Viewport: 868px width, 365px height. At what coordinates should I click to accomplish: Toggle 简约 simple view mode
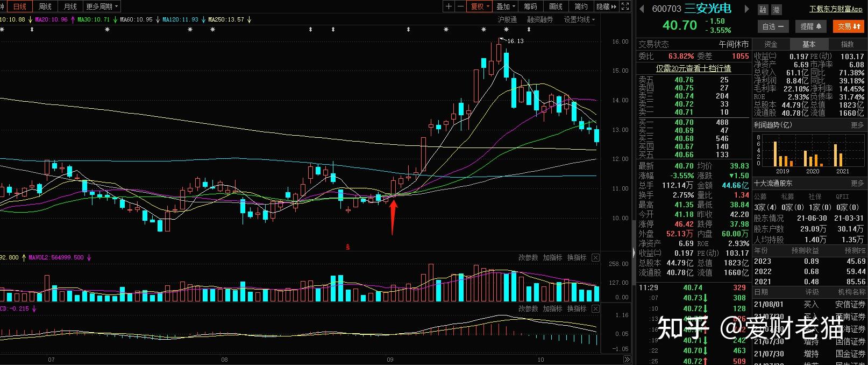[581, 6]
